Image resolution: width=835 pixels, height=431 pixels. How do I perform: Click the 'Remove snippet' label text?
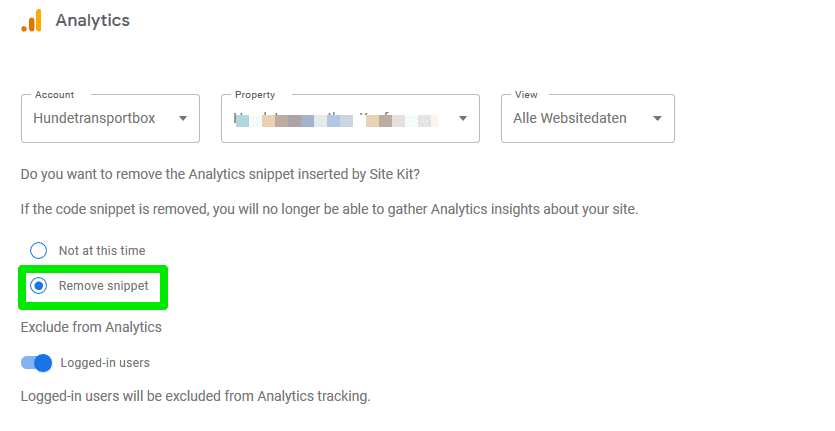pos(103,286)
